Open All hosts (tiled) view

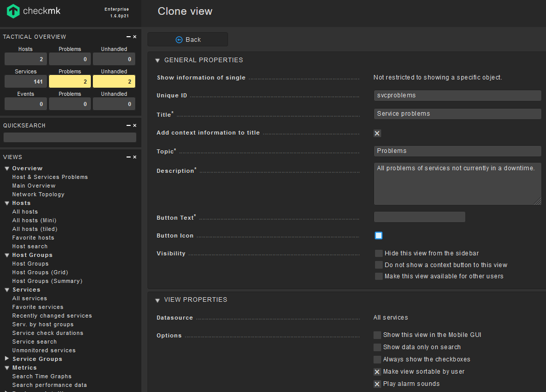(35, 229)
